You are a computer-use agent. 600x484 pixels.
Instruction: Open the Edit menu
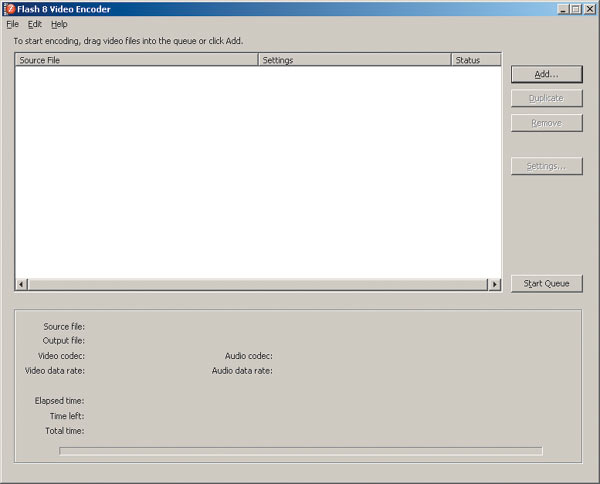coord(35,24)
